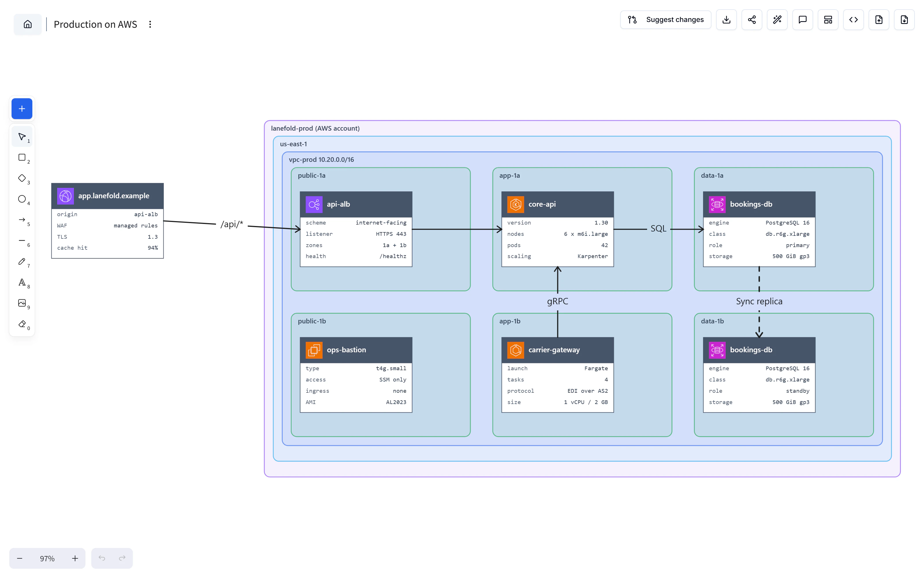Select the ellipse shape tool
Image resolution: width=924 pixels, height=578 pixels.
[22, 199]
